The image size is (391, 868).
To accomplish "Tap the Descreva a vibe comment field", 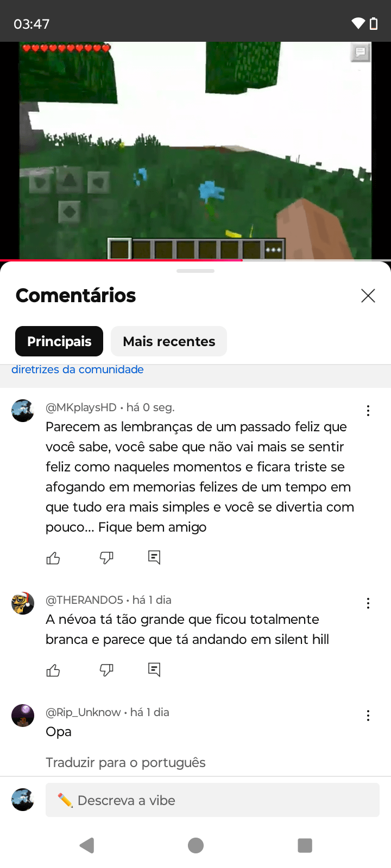I will (x=212, y=800).
